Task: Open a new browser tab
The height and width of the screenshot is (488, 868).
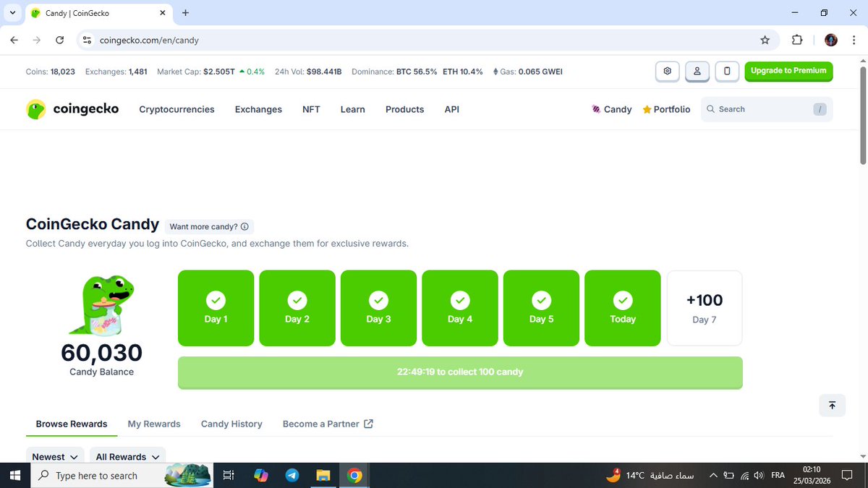Action: tap(185, 13)
